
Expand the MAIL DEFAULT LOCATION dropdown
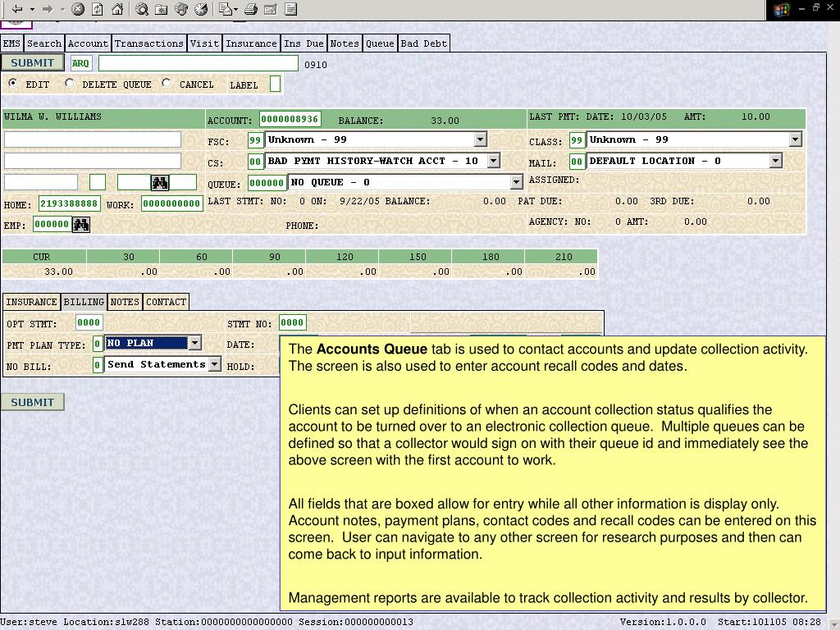(776, 161)
